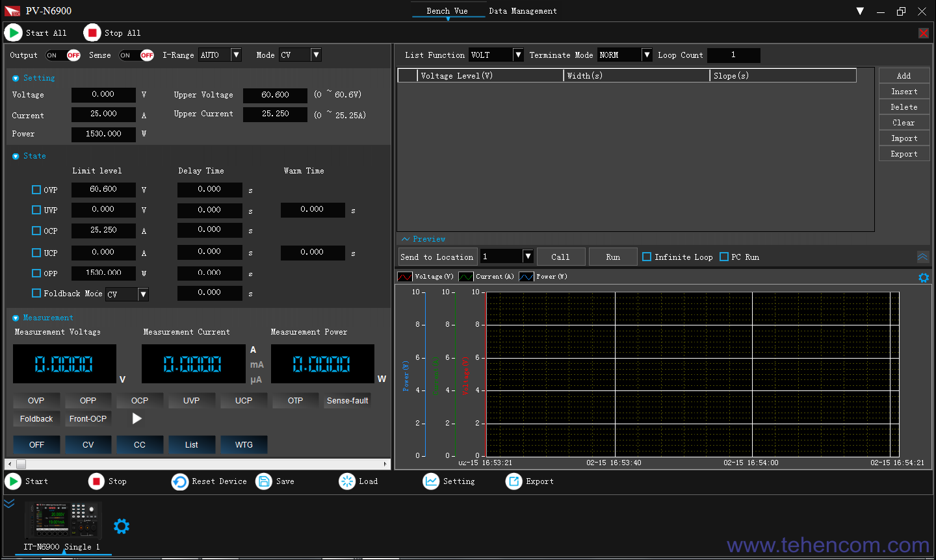Click the red Stop All icon
936x560 pixels.
point(92,32)
